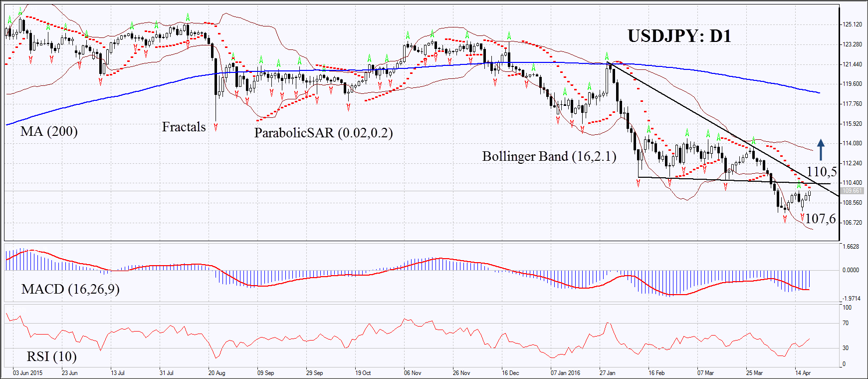This screenshot has height=379, width=868.
Task: Click the 19 Oct date label
Action: point(363,373)
